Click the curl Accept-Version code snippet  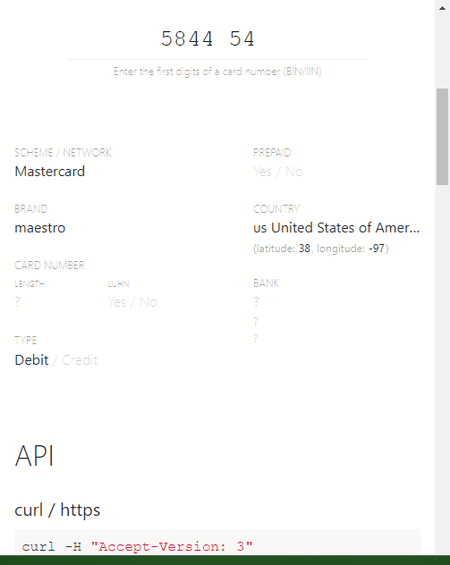pos(137,547)
